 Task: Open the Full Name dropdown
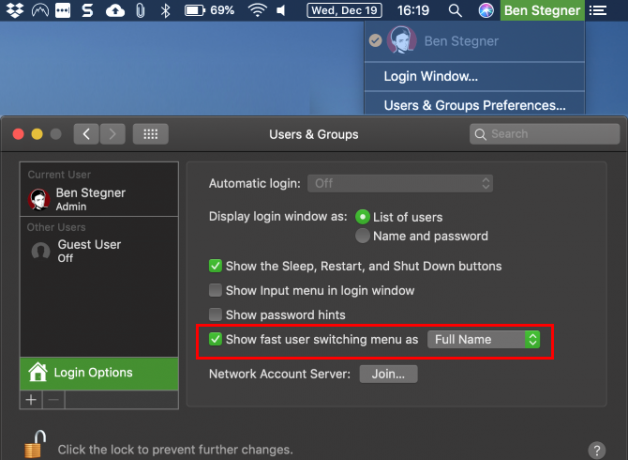(484, 339)
